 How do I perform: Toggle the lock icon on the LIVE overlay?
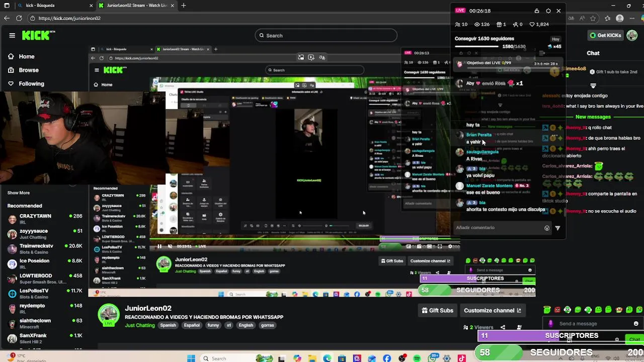coord(537,11)
